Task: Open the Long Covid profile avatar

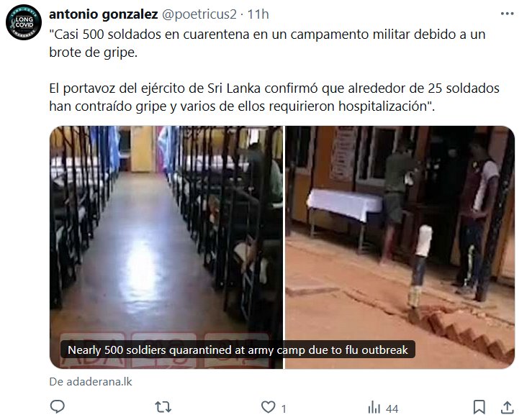Action: [24, 22]
